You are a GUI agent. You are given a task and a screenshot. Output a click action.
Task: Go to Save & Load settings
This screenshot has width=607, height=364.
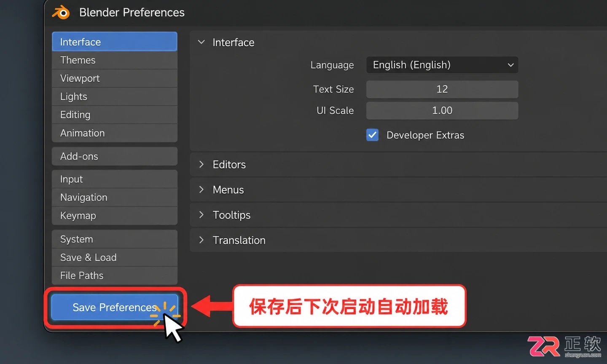pos(115,257)
